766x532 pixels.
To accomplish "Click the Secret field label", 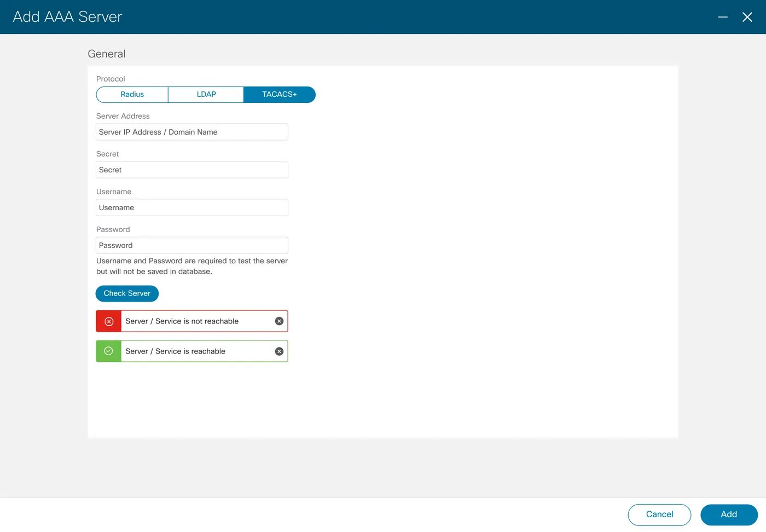I will point(108,154).
